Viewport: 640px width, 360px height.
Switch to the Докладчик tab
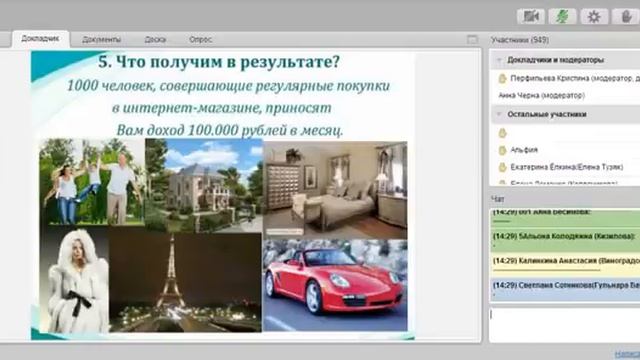tap(40, 39)
